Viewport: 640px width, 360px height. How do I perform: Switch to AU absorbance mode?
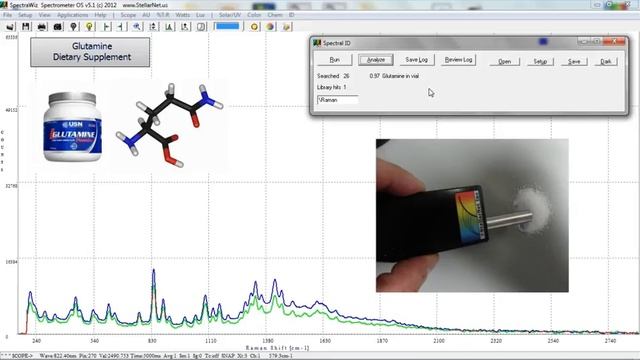click(x=146, y=15)
